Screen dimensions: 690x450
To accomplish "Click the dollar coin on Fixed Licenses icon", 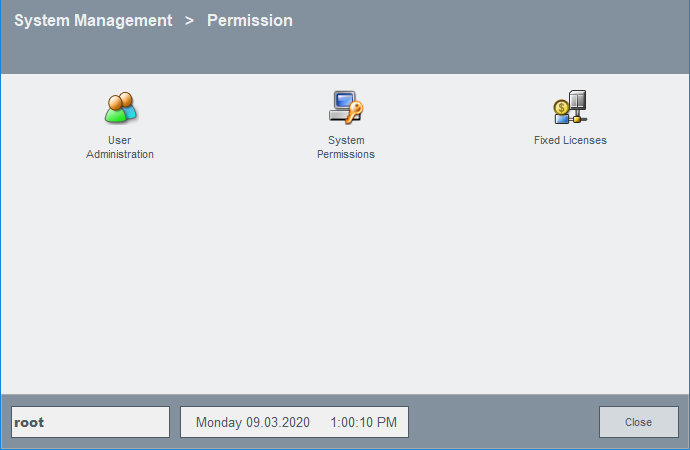I will 561,107.
